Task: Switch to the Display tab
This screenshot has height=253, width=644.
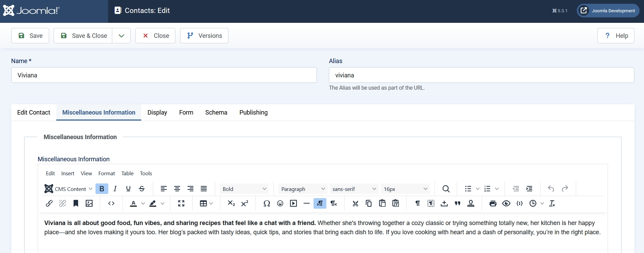Action: click(x=157, y=113)
